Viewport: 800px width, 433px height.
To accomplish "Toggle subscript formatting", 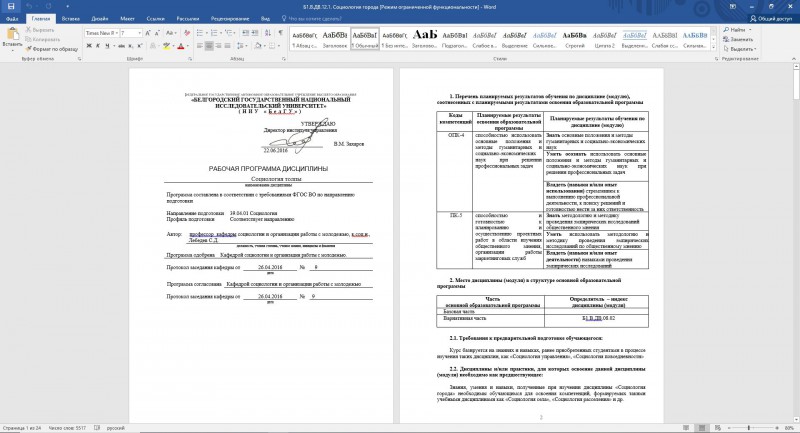I will click(131, 46).
